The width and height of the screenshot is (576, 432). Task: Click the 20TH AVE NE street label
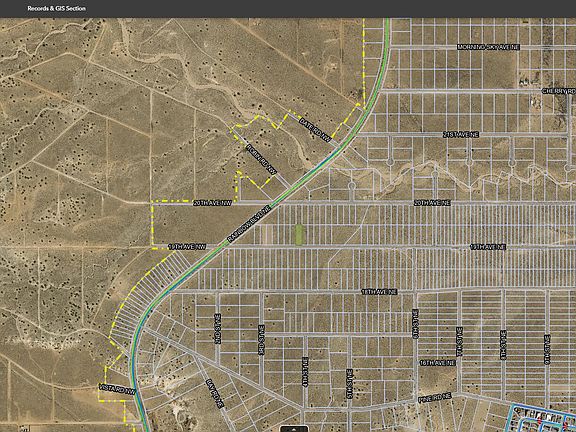432,203
